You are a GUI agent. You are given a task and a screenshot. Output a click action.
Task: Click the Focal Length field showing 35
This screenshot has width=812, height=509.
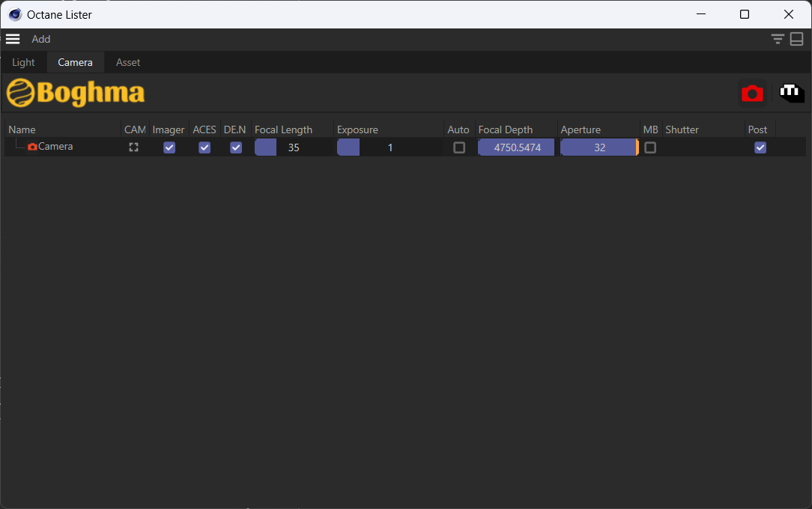[x=293, y=147]
